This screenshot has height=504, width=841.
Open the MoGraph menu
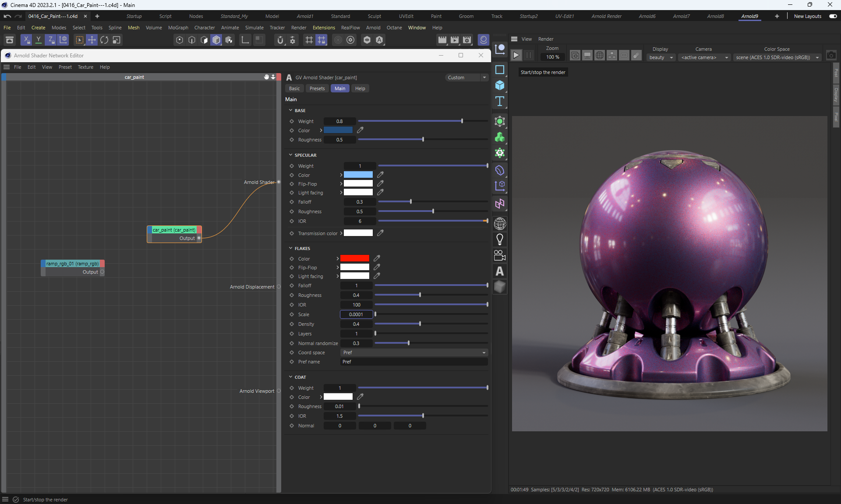(178, 28)
